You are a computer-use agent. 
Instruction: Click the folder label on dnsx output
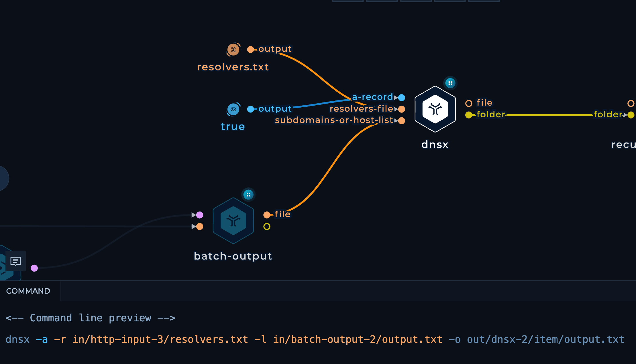491,114
